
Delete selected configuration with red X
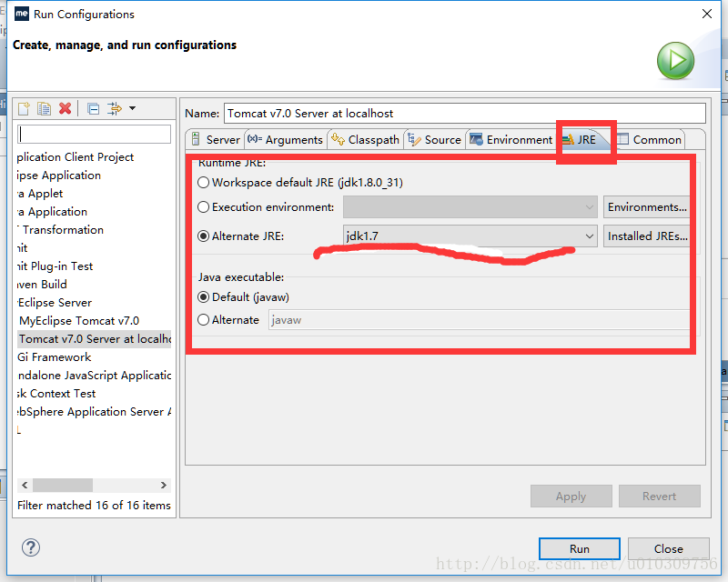65,108
